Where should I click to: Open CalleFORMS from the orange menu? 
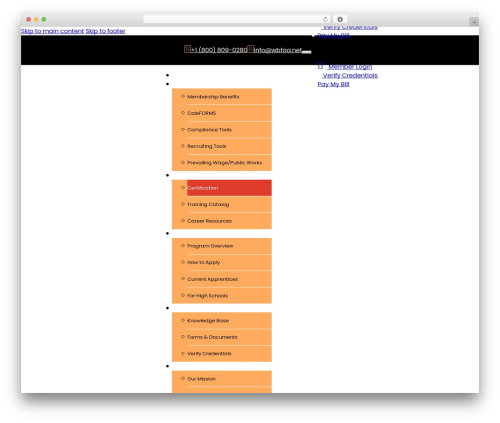pos(201,113)
